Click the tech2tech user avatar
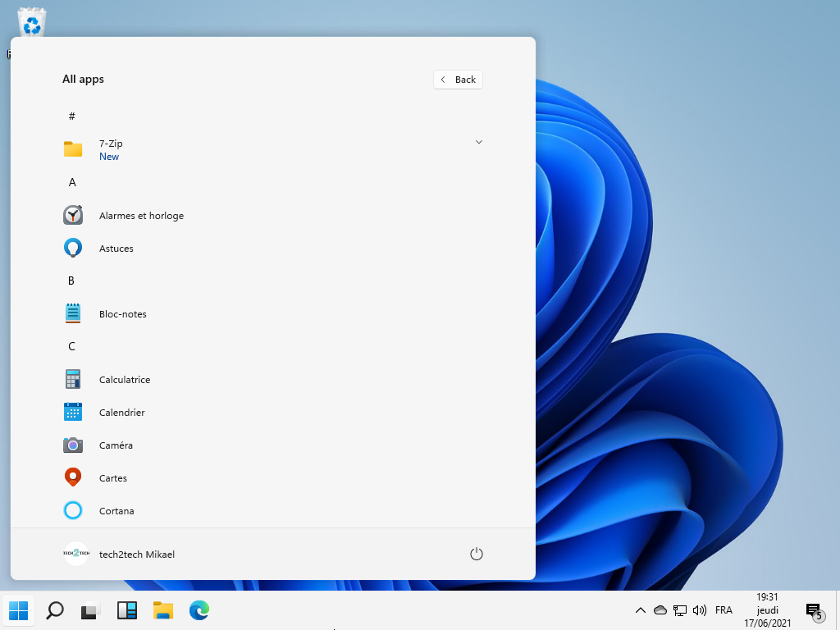Image resolution: width=840 pixels, height=630 pixels. [76, 554]
